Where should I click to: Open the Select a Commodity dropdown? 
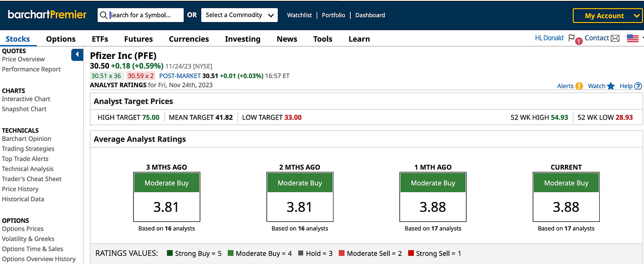[239, 15]
